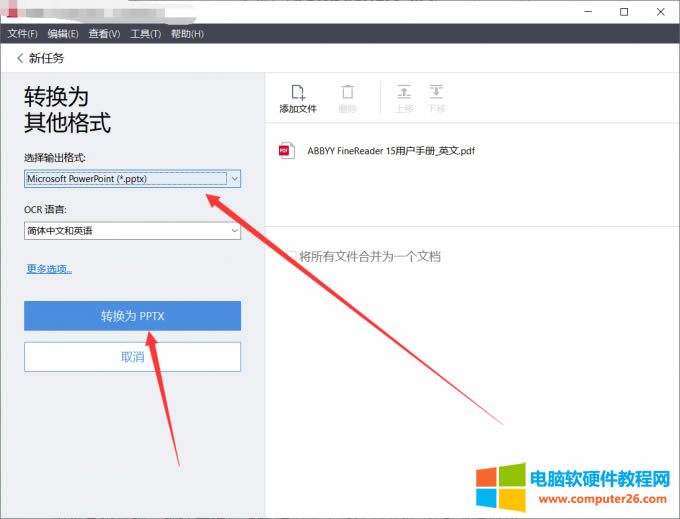
Task: Click the Delete (删除) toolbar icon
Action: pos(347,92)
